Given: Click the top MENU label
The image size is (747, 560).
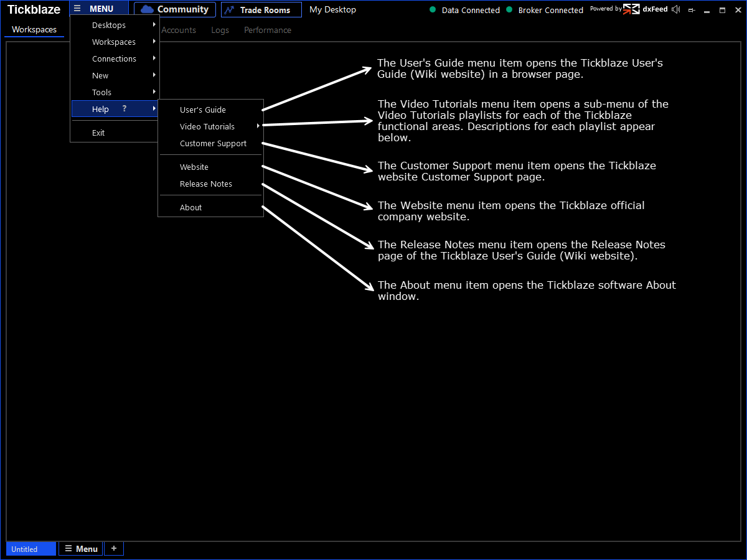Looking at the screenshot, I should (101, 9).
